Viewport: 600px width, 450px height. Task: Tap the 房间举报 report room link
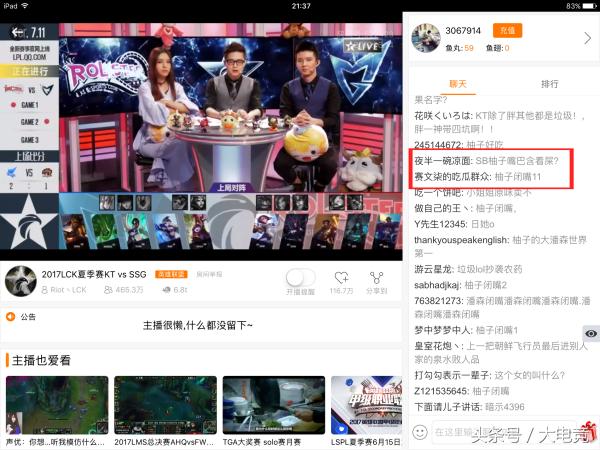[209, 274]
